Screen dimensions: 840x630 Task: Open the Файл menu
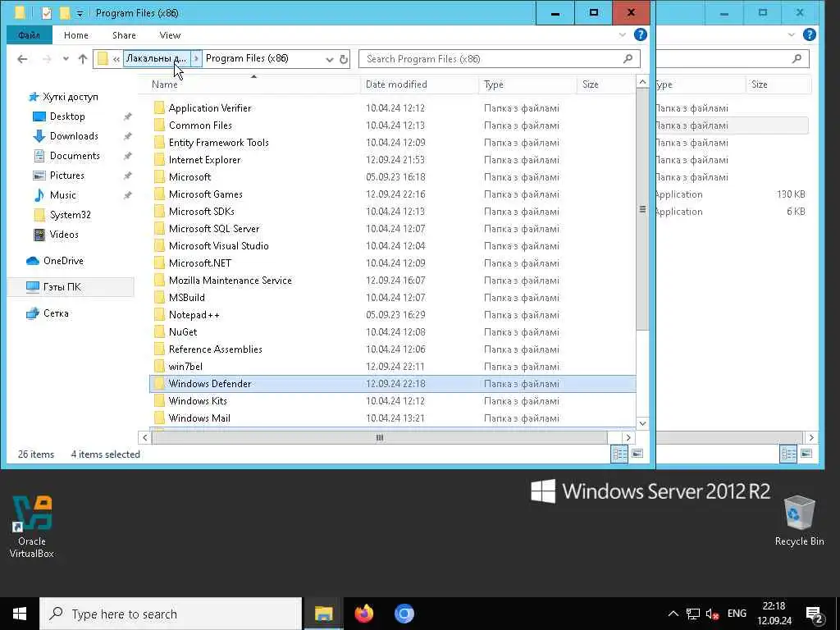tap(29, 34)
